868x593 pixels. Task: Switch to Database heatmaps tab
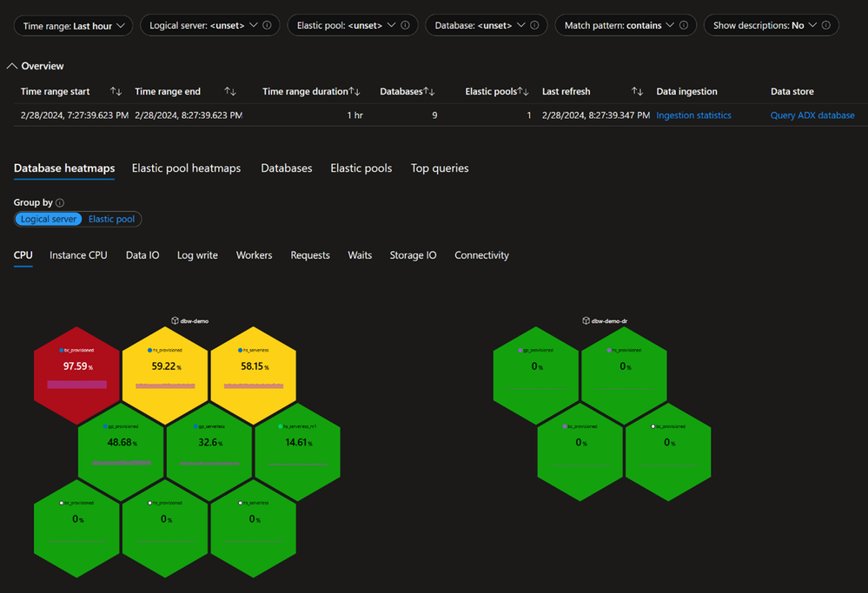click(64, 168)
